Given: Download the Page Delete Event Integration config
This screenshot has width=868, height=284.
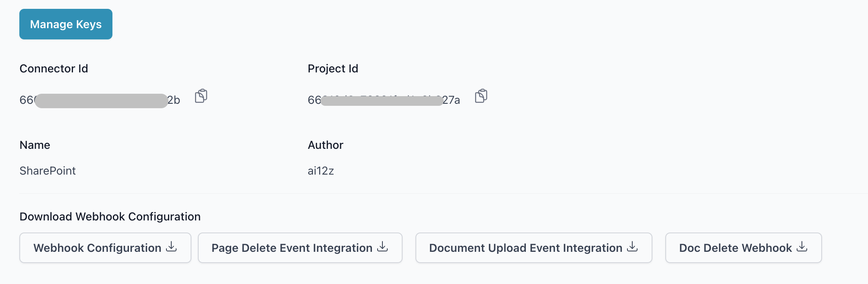Looking at the screenshot, I should 300,248.
